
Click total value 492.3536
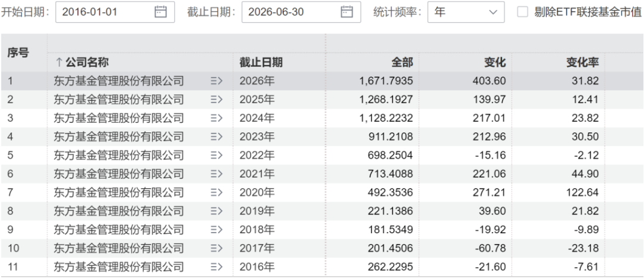pyautogui.click(x=391, y=193)
